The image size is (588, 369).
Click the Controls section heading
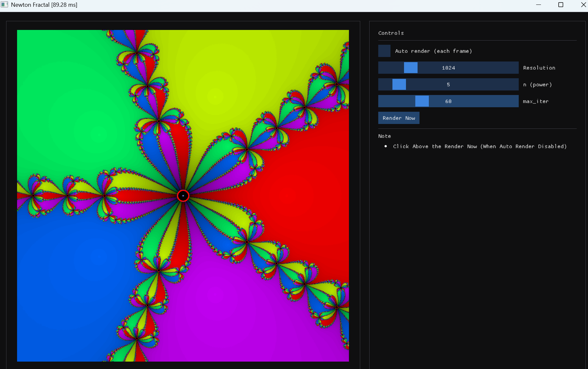click(x=391, y=33)
